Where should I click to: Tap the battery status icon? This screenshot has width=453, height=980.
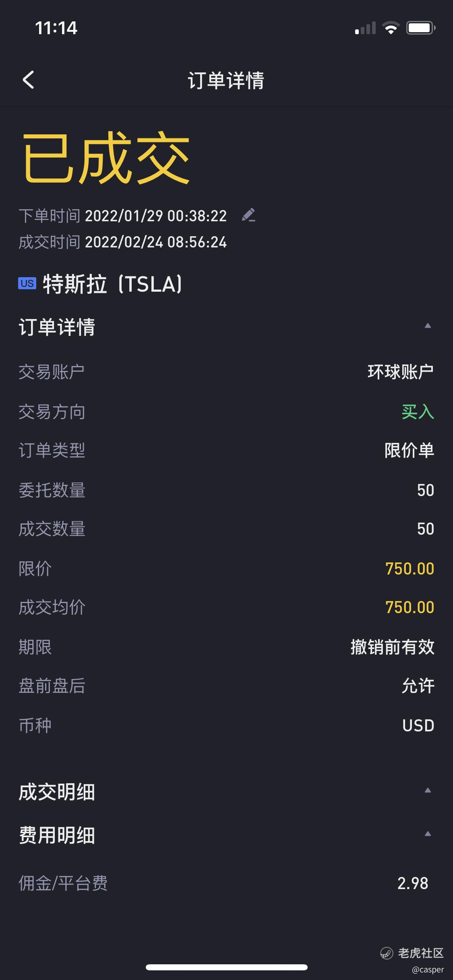pos(421,28)
